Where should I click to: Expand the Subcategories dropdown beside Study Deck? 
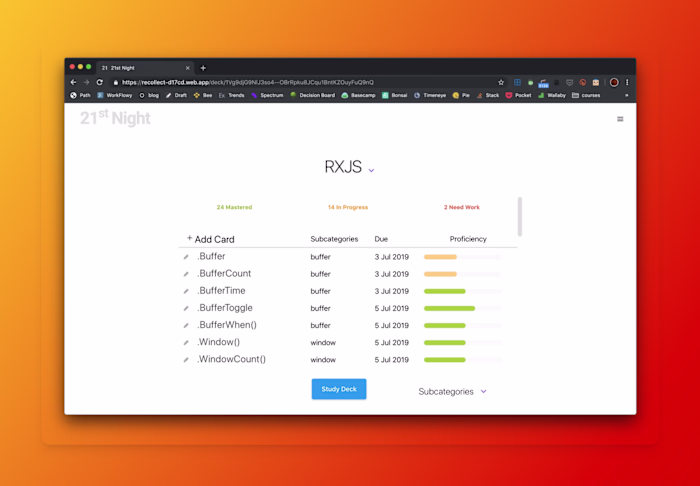click(483, 391)
